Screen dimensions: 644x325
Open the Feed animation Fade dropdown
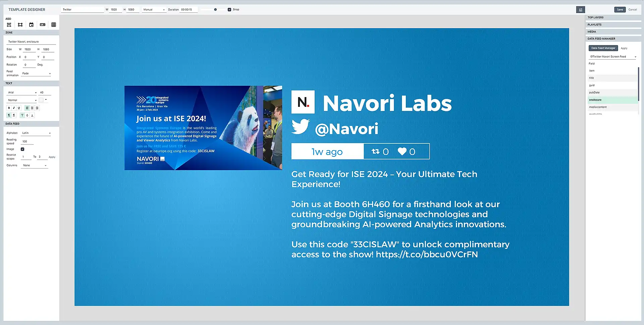pos(36,73)
